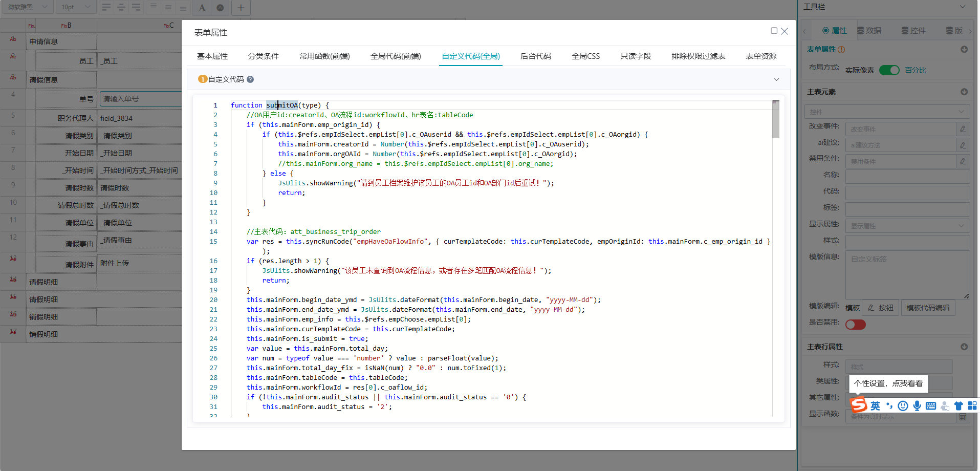Open the Sogou soft keyboard icon
This screenshot has height=471, width=980.
pyautogui.click(x=931, y=406)
